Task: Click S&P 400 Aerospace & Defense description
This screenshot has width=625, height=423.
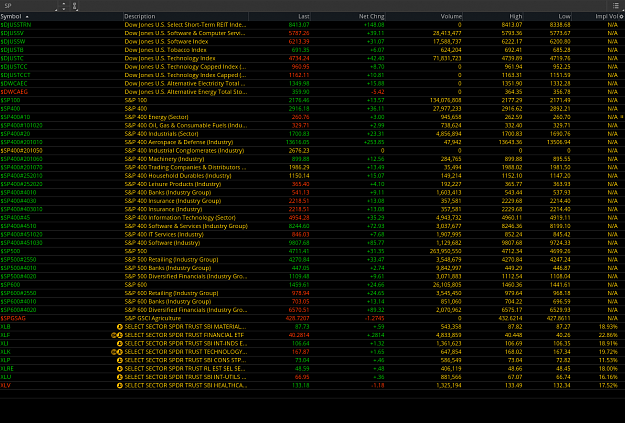Action: point(179,142)
